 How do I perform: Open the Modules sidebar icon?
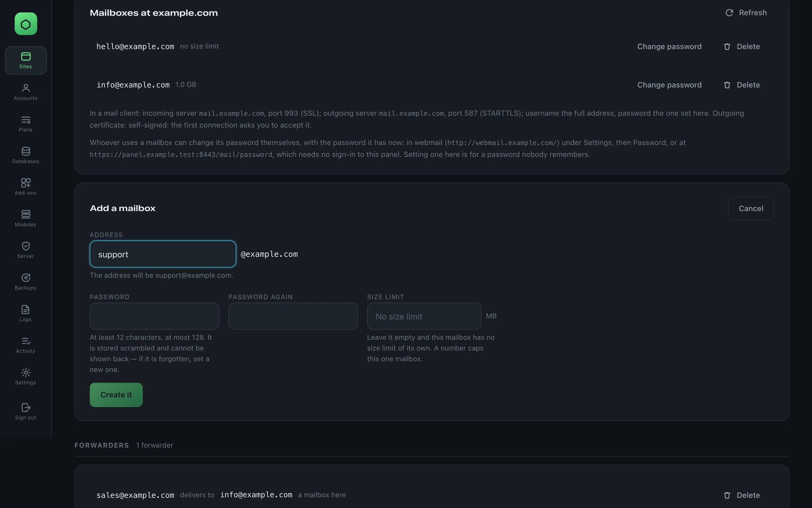click(x=26, y=214)
